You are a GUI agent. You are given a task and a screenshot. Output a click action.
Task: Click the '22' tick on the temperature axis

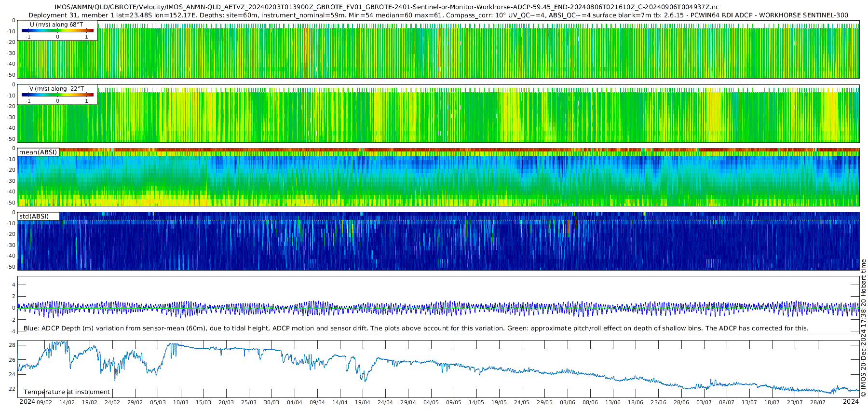coord(13,389)
